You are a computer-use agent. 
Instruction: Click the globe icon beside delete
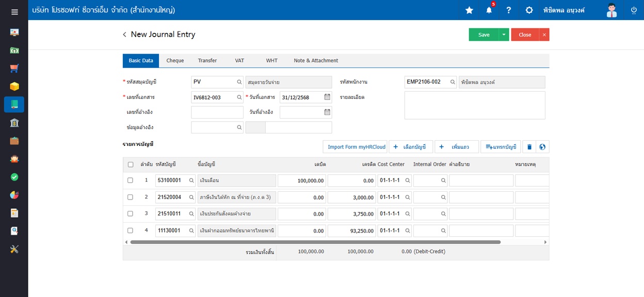tap(542, 147)
